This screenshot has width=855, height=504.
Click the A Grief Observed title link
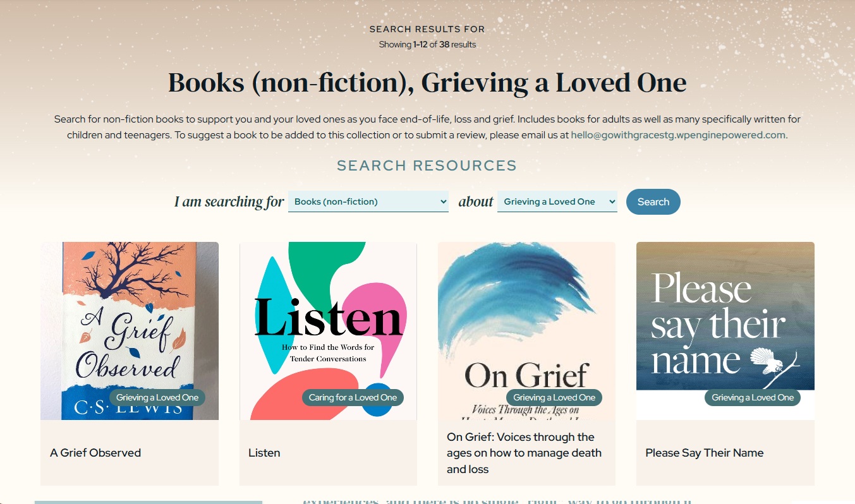pos(95,453)
